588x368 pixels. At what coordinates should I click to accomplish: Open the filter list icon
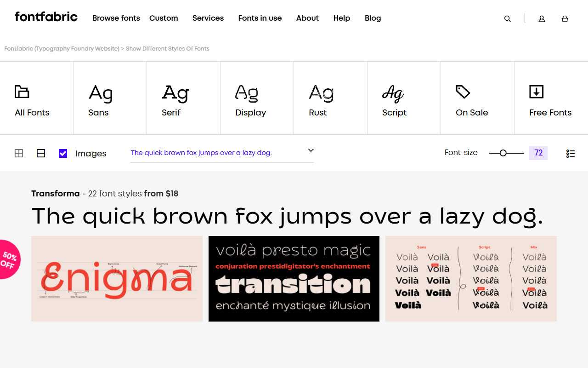tap(571, 154)
